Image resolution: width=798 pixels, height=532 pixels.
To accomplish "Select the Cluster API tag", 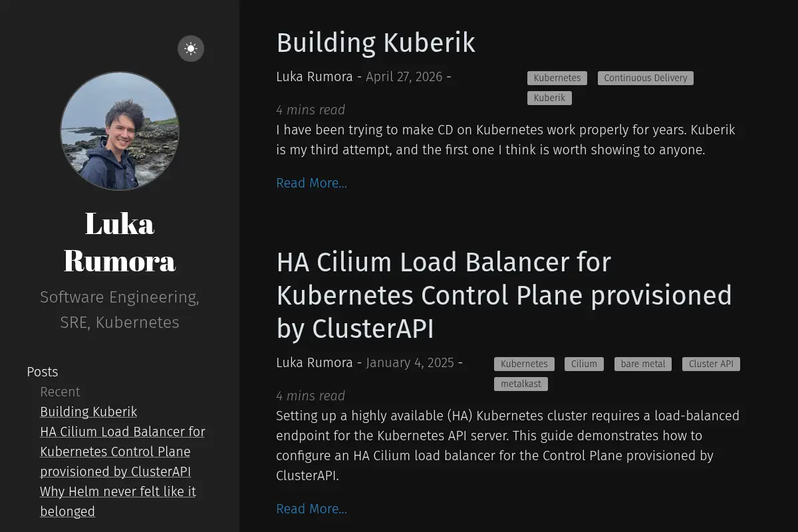I will (711, 364).
